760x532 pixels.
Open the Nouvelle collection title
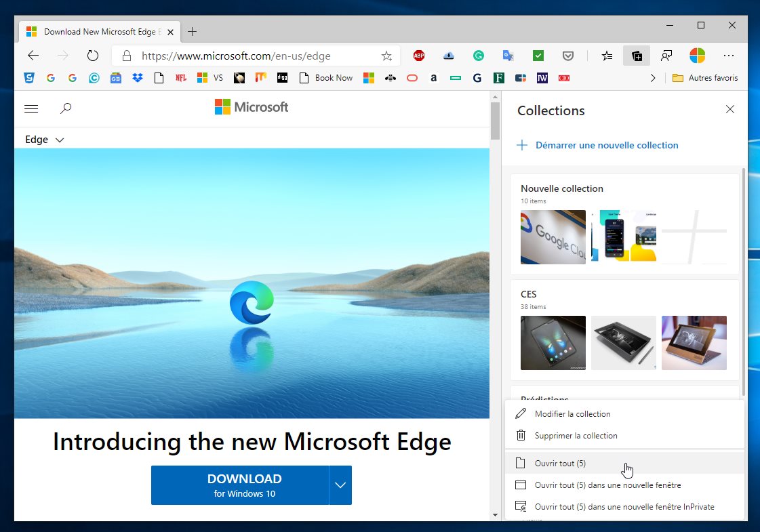[562, 188]
